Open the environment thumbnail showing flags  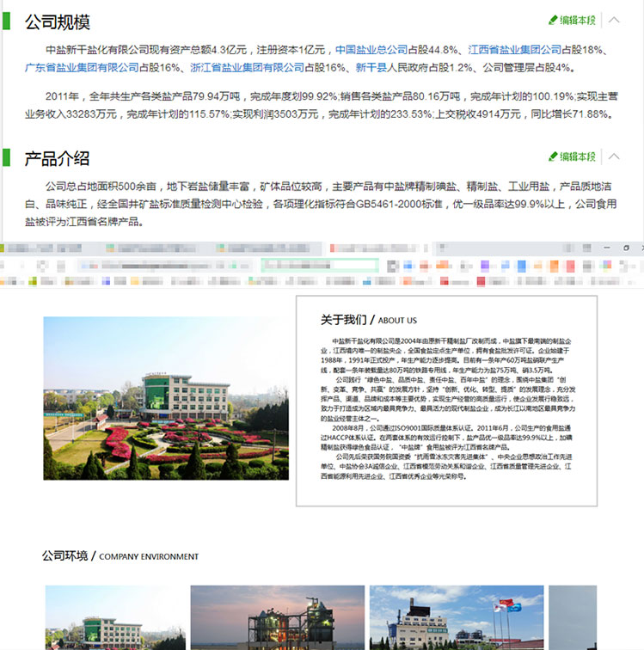[x=457, y=617]
